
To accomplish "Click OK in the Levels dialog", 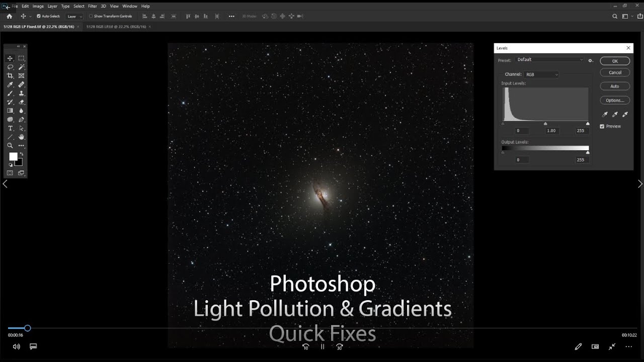I will (615, 61).
